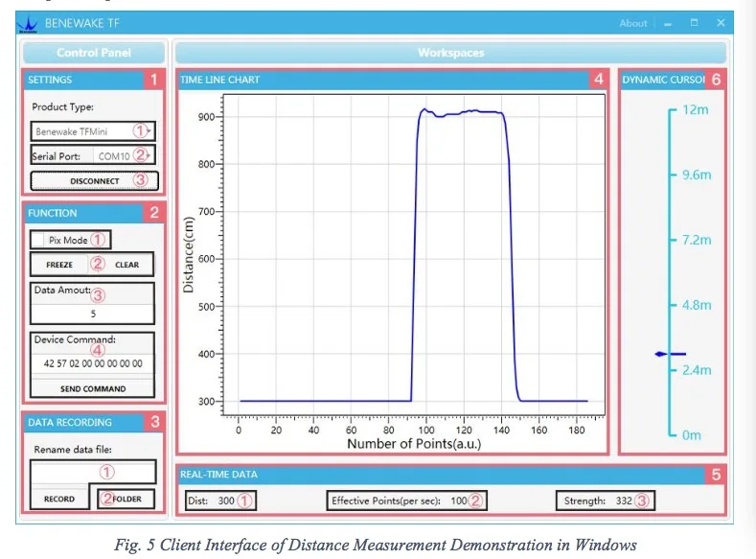Click the Data Amount value field

[93, 314]
